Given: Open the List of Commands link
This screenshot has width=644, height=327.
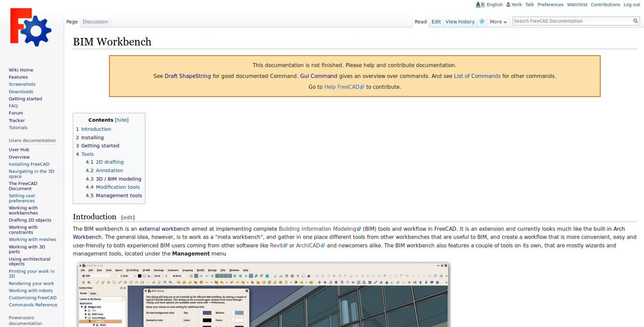Looking at the screenshot, I should pyautogui.click(x=477, y=76).
